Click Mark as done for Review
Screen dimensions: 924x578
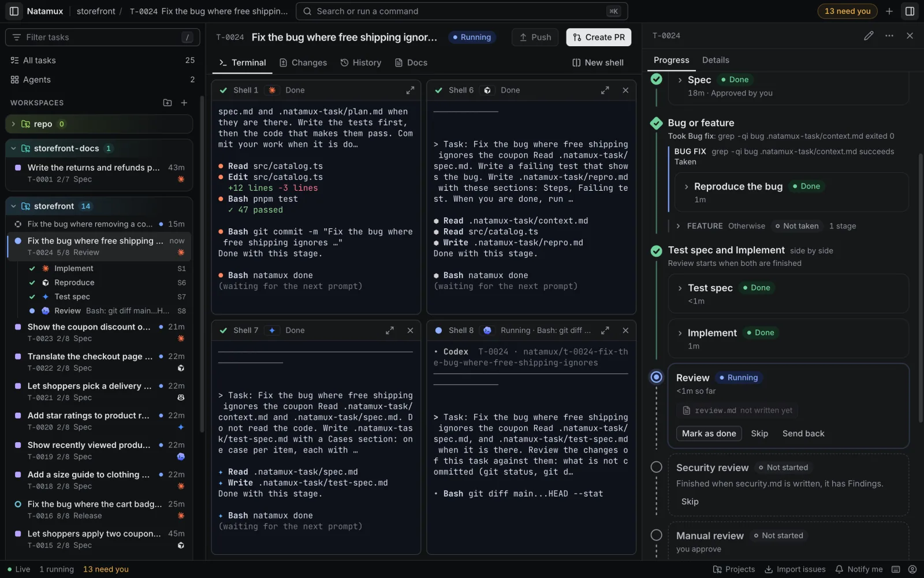pyautogui.click(x=709, y=433)
